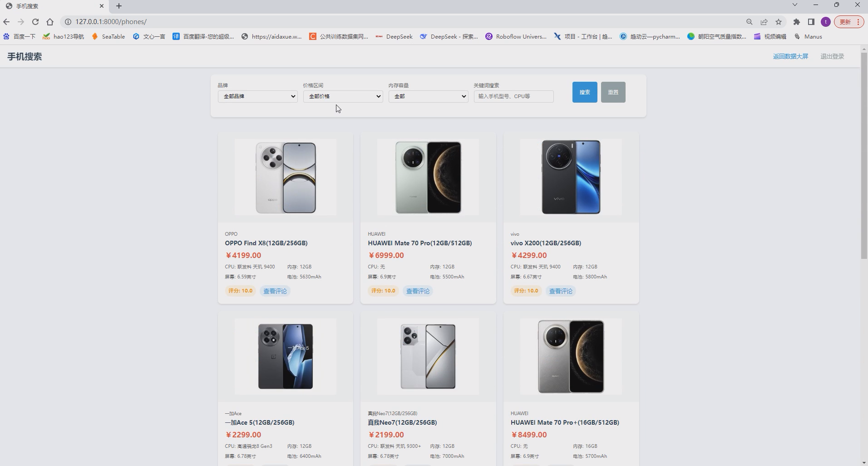Viewport: 868px width, 466px height.
Task: Open the HUAWEI Mate 70 Pro phone image
Action: (x=428, y=177)
